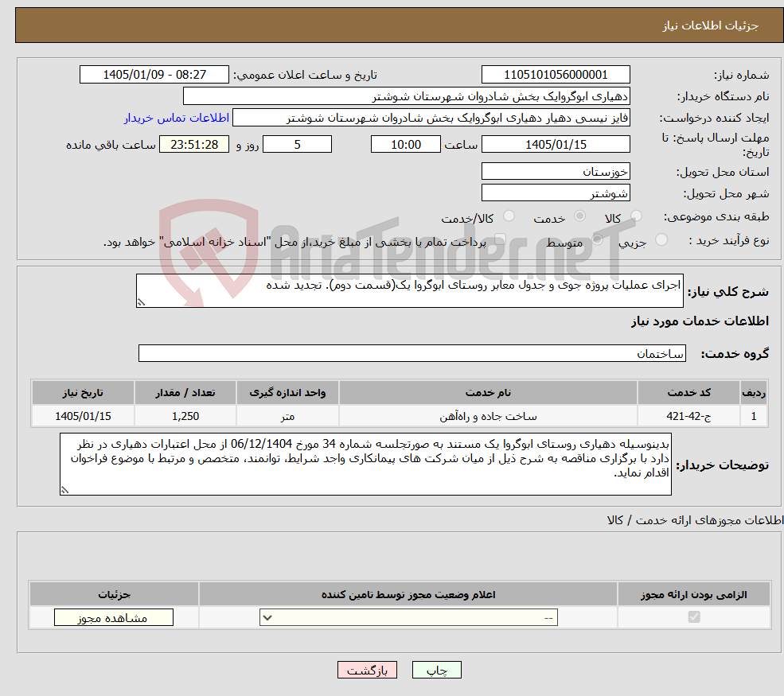Viewport: 784px width, 696px height.
Task: Click the deadline time field 10:00
Action: [405, 145]
